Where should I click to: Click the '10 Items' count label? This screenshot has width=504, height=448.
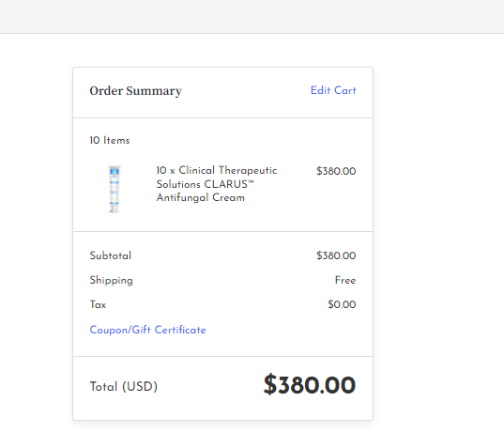click(x=110, y=141)
